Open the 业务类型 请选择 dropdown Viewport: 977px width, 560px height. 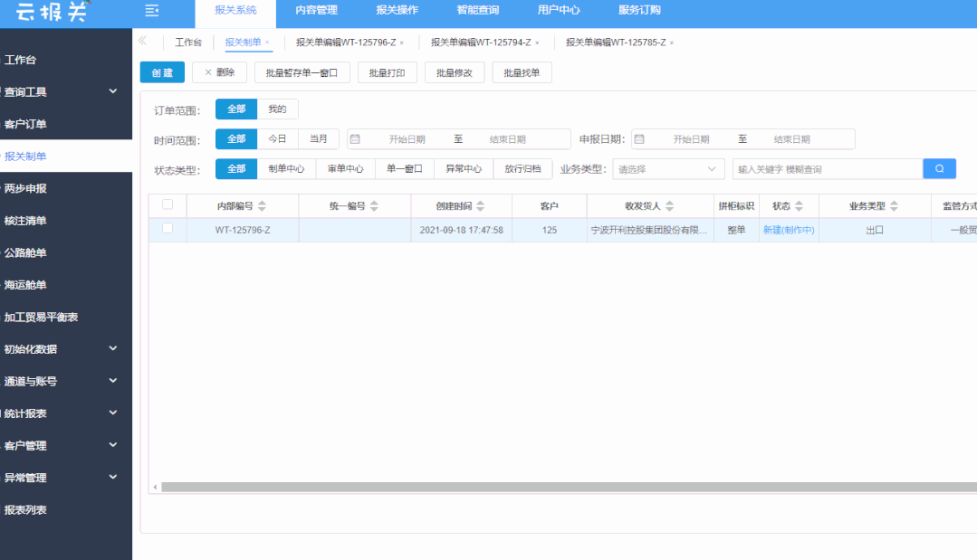pos(668,168)
